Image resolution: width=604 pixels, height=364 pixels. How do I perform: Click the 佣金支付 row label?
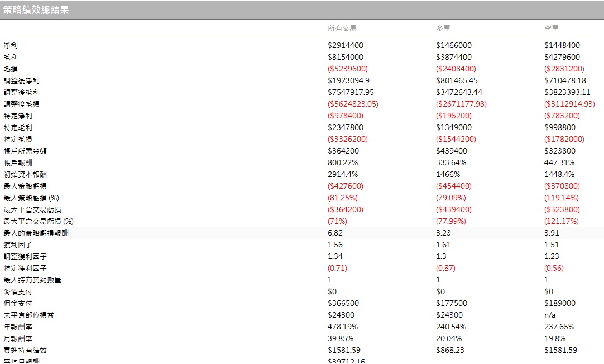point(18,304)
